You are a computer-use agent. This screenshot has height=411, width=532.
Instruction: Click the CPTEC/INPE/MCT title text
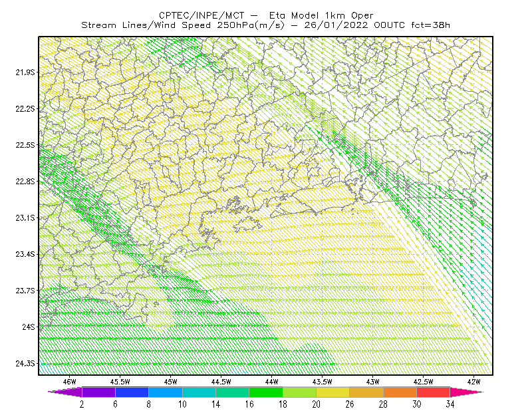point(201,15)
